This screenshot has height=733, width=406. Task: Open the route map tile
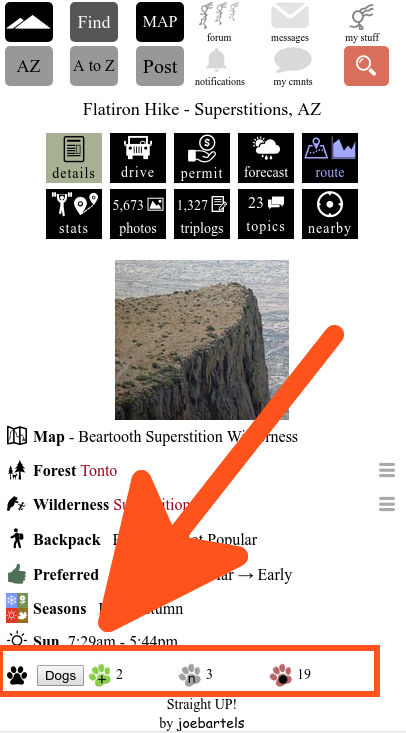tap(330, 158)
